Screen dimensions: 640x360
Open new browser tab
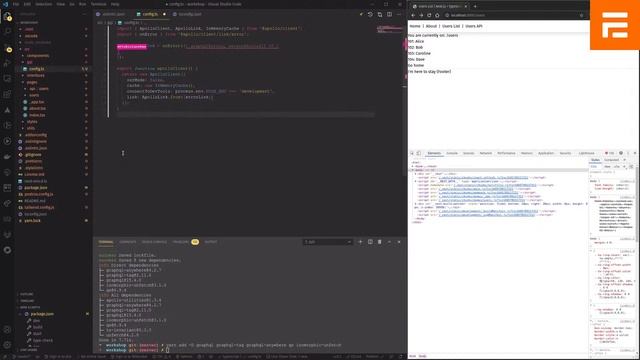click(475, 6)
